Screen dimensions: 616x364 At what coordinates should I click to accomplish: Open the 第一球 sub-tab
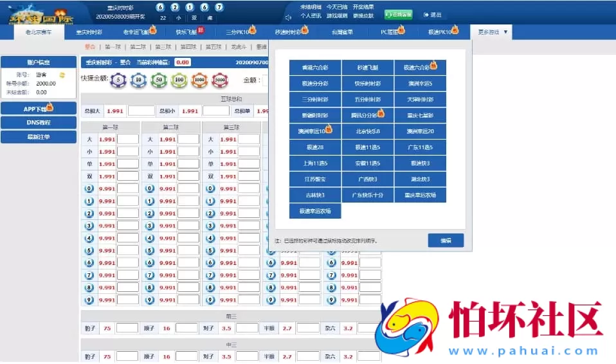113,47
